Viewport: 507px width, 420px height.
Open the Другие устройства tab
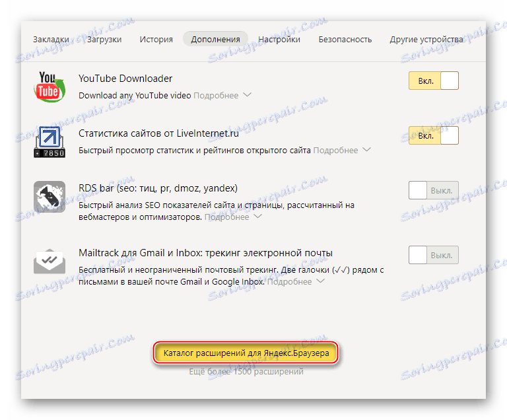[x=426, y=40]
